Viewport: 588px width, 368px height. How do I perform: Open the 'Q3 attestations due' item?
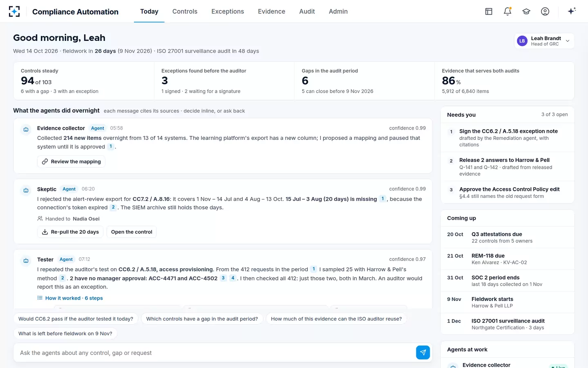[x=508, y=238]
